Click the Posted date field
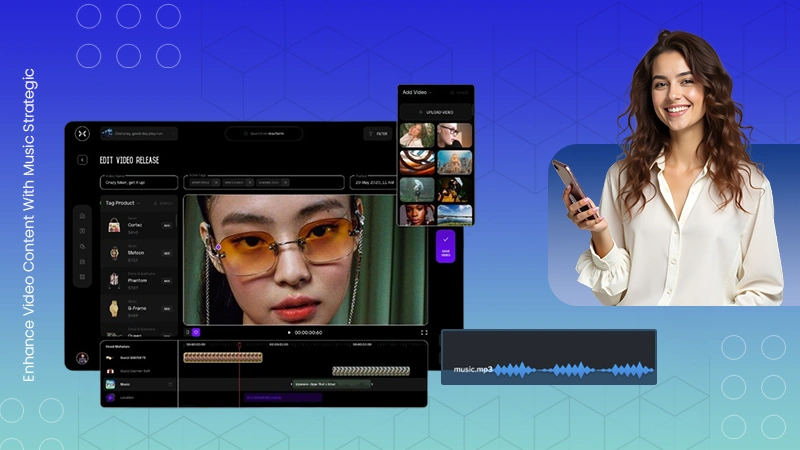This screenshot has height=450, width=800. point(373,183)
